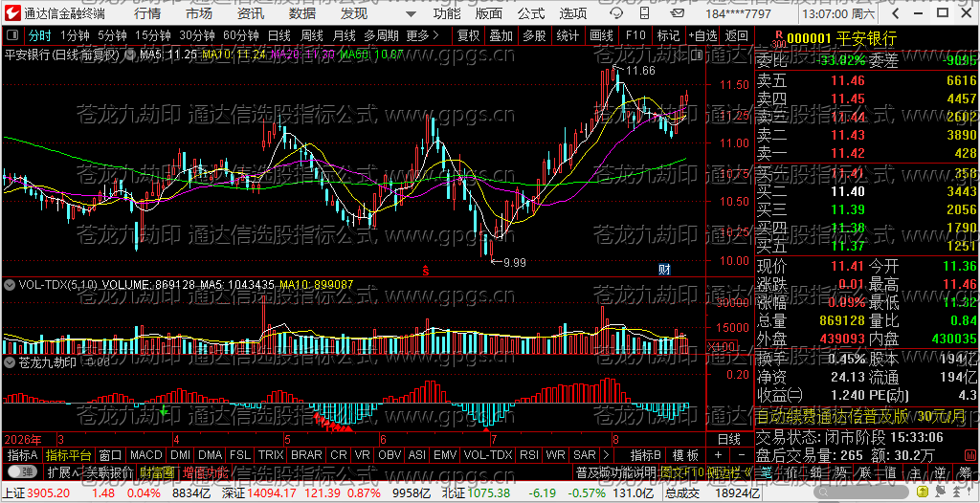Click the mobile phone icon in title bar
Viewport: 980px width, 503px height.
(x=646, y=13)
